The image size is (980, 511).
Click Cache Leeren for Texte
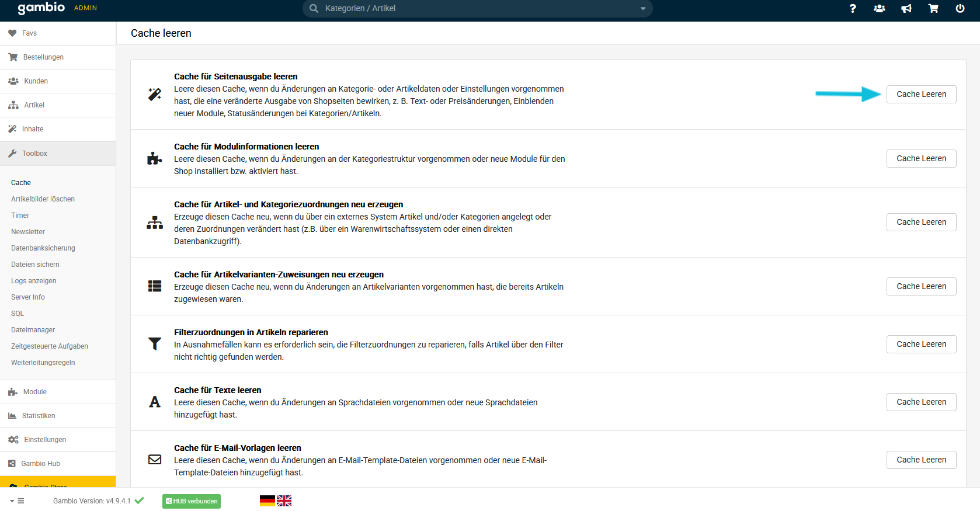tap(921, 402)
